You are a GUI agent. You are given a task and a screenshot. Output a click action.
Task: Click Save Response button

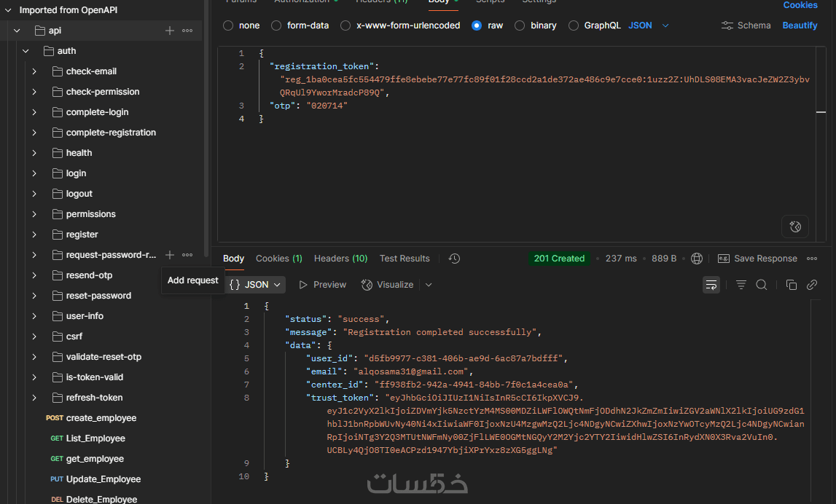point(757,259)
